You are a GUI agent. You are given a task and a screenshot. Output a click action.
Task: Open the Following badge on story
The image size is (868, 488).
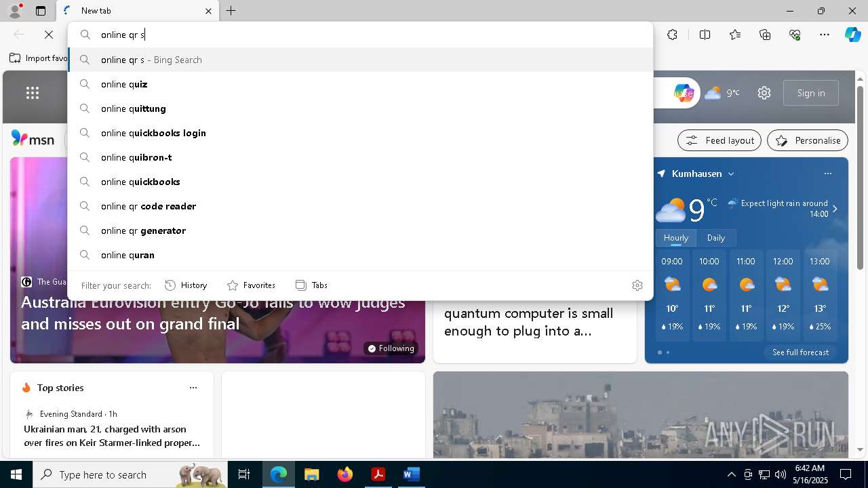(x=391, y=348)
